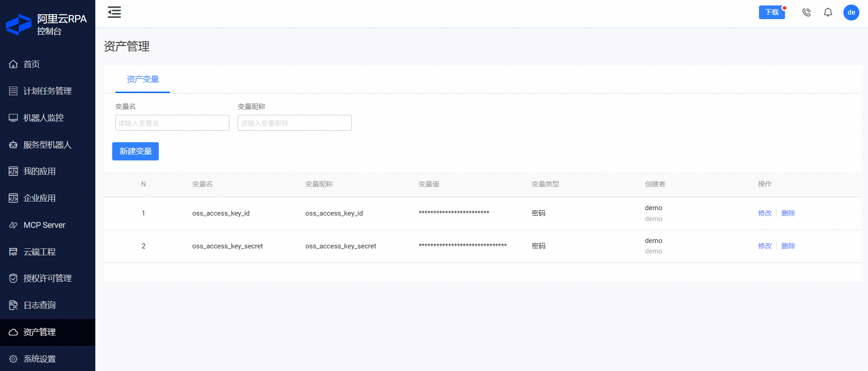Click the 变量昵称 column header
Screen dimensions: 868x371
click(x=319, y=184)
